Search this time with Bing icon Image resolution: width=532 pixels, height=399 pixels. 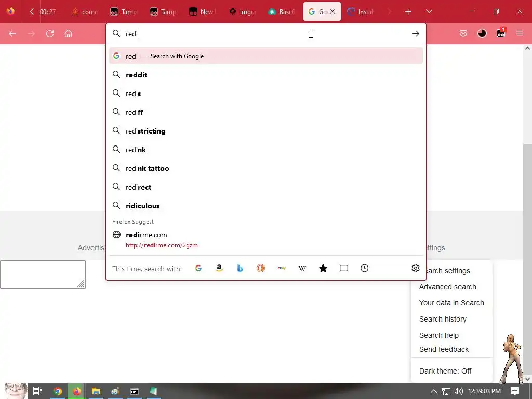click(240, 269)
